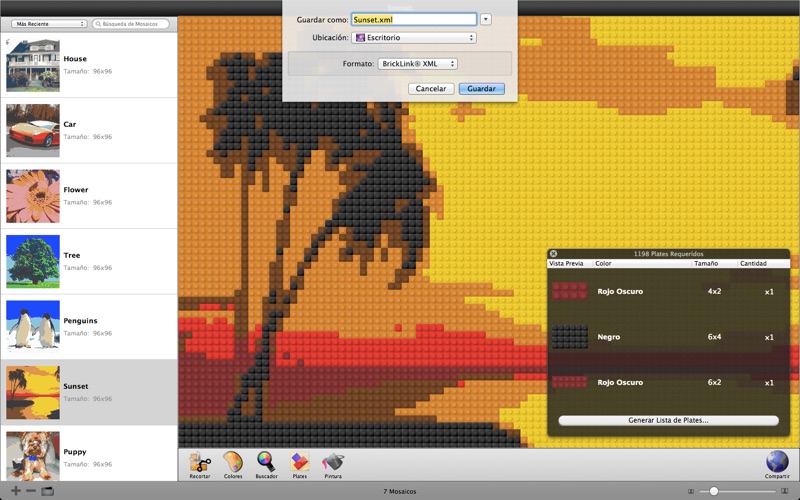Click the Rojo Oscuro 6x2 plate preview

(x=570, y=382)
